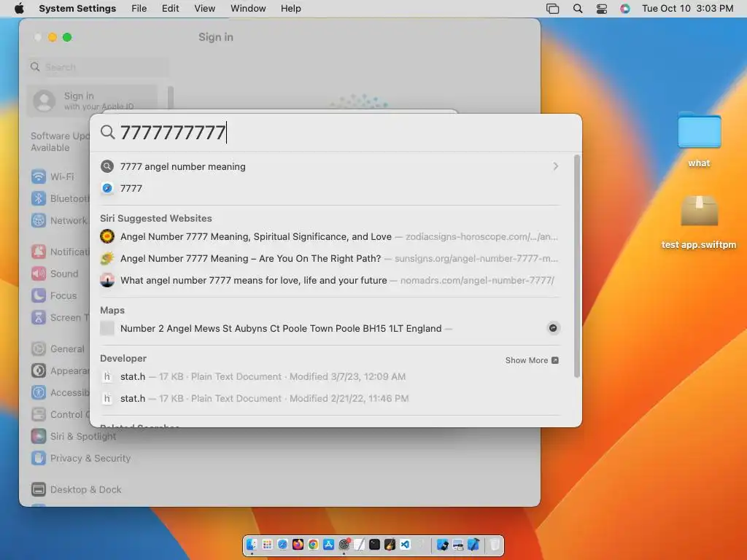The image size is (747, 560).
Task: Open Screen Time hourglass icon
Action: [x=39, y=318]
